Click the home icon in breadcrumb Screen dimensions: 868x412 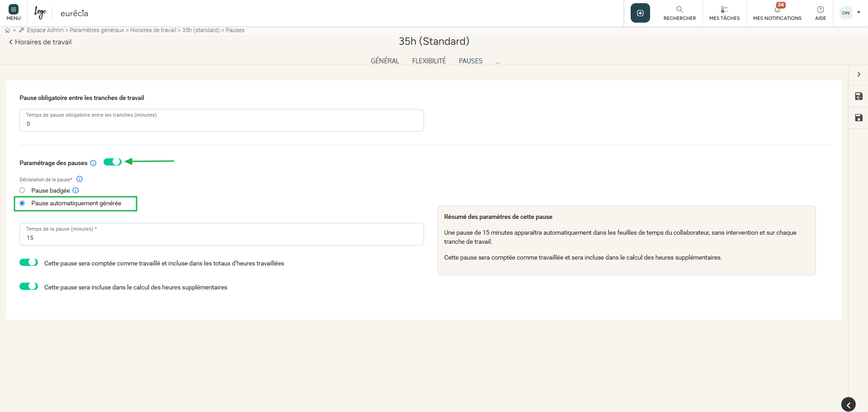click(7, 30)
